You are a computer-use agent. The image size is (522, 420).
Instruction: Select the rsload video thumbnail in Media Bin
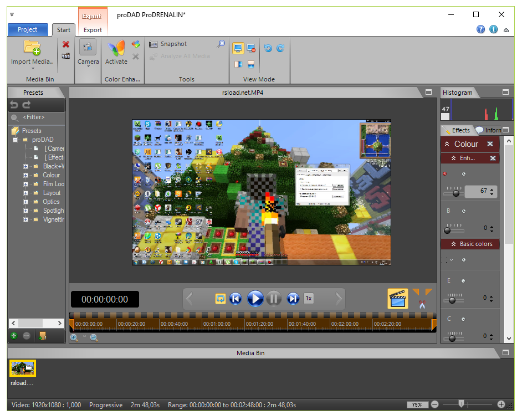[23, 368]
